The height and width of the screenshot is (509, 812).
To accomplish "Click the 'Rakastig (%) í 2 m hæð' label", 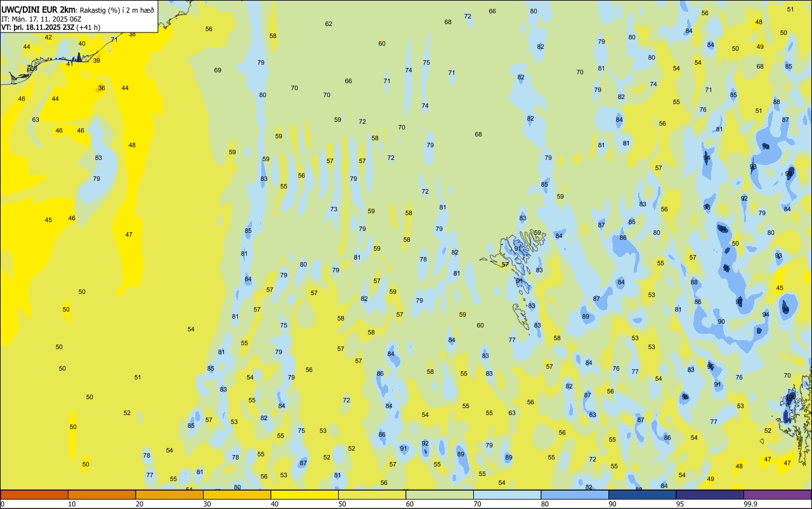I will [117, 10].
